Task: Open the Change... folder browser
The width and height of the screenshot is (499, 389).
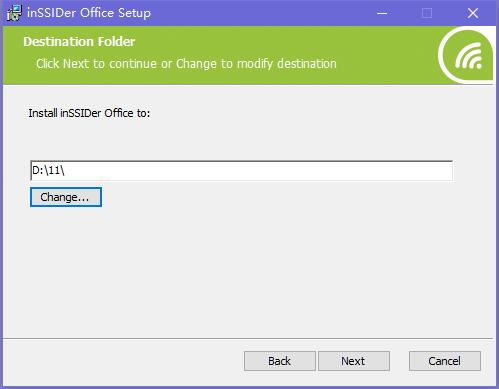Action: (x=66, y=197)
